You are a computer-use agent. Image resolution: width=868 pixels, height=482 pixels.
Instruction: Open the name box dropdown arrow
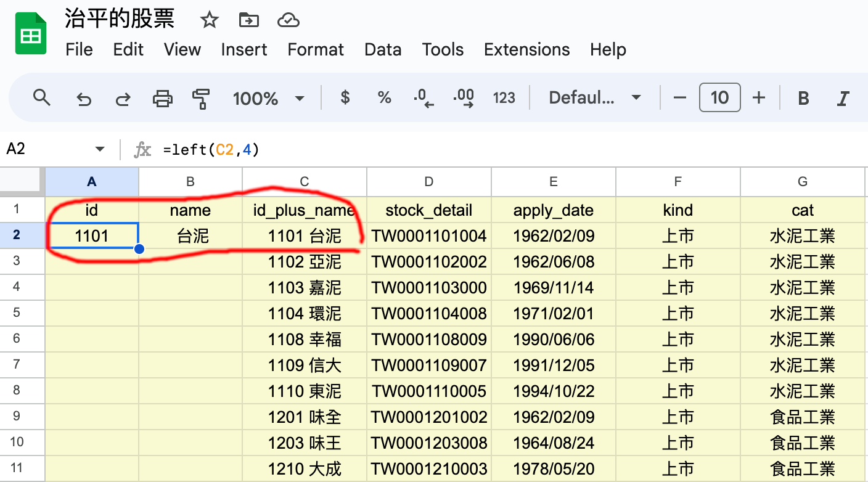click(100, 149)
